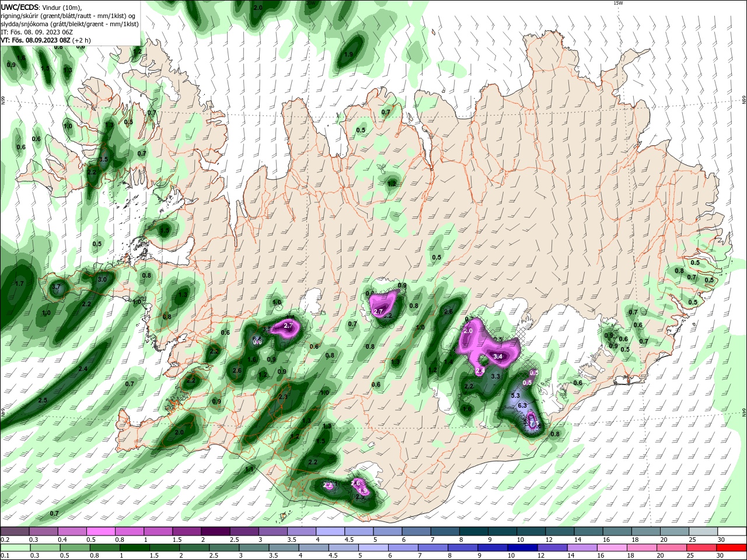
Task: Click the 3.0 precipitation value on the map
Action: [x=102, y=279]
